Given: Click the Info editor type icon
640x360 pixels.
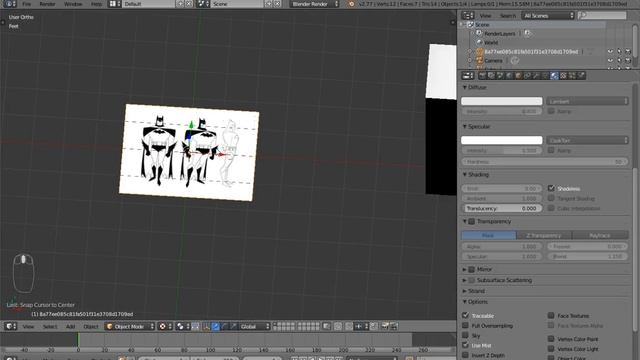Looking at the screenshot, I should 10,4.
